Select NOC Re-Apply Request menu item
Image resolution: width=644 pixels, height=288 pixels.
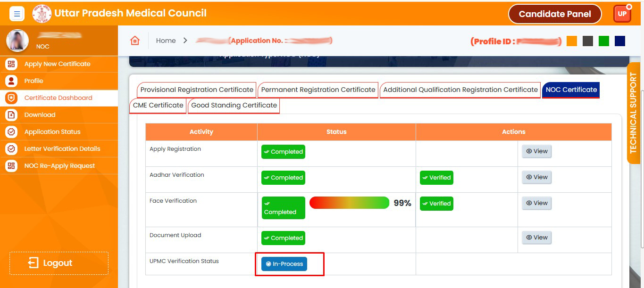(x=59, y=166)
